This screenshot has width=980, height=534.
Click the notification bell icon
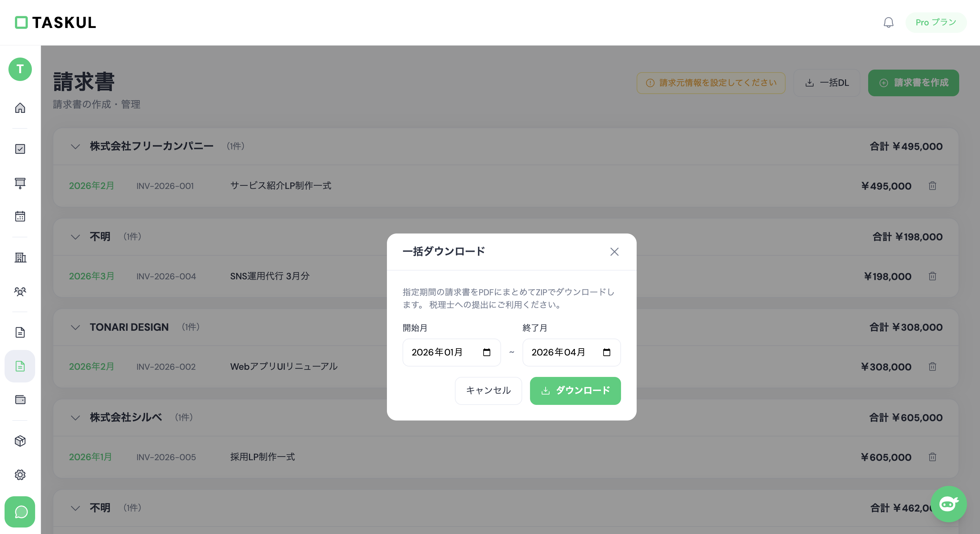(x=888, y=22)
